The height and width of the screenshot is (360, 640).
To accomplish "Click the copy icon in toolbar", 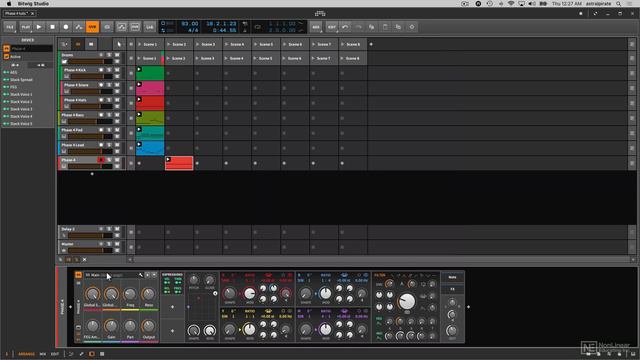I will tap(371, 27).
